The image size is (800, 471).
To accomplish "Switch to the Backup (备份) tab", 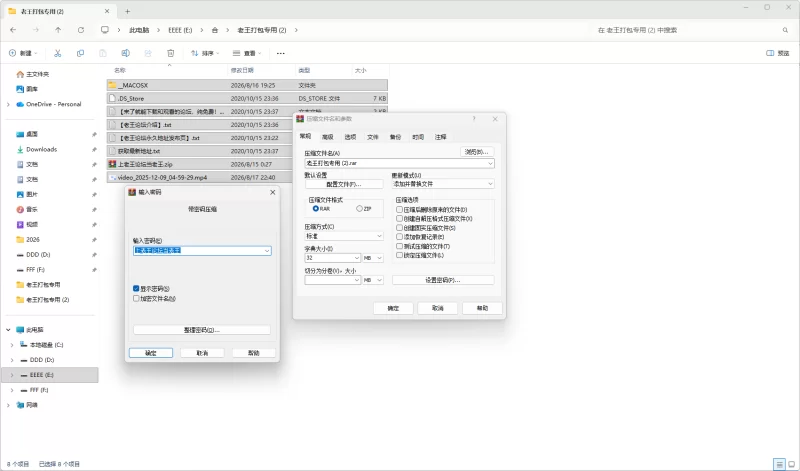I will click(395, 137).
